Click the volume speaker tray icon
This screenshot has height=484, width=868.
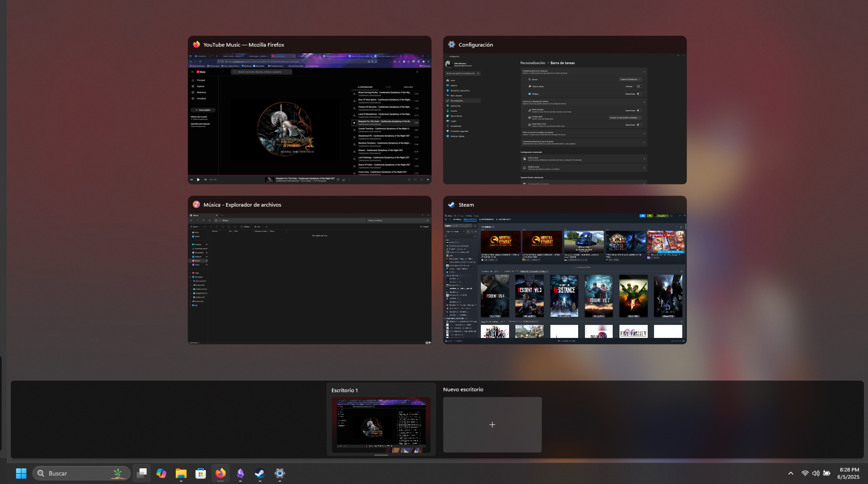(x=816, y=473)
